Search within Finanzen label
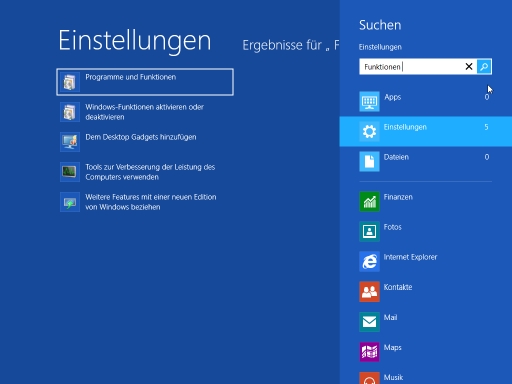Image resolution: width=512 pixels, height=384 pixels. 398,197
